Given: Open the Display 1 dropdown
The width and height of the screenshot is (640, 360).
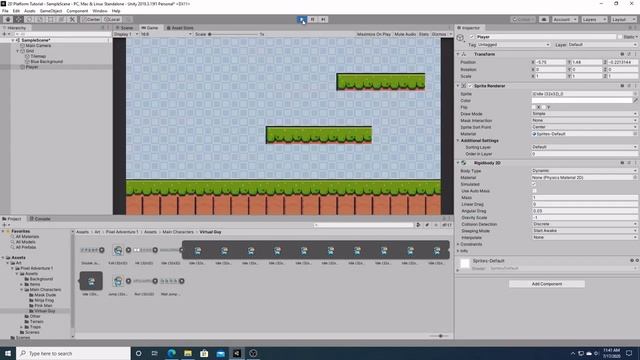Looking at the screenshot, I should [x=126, y=34].
